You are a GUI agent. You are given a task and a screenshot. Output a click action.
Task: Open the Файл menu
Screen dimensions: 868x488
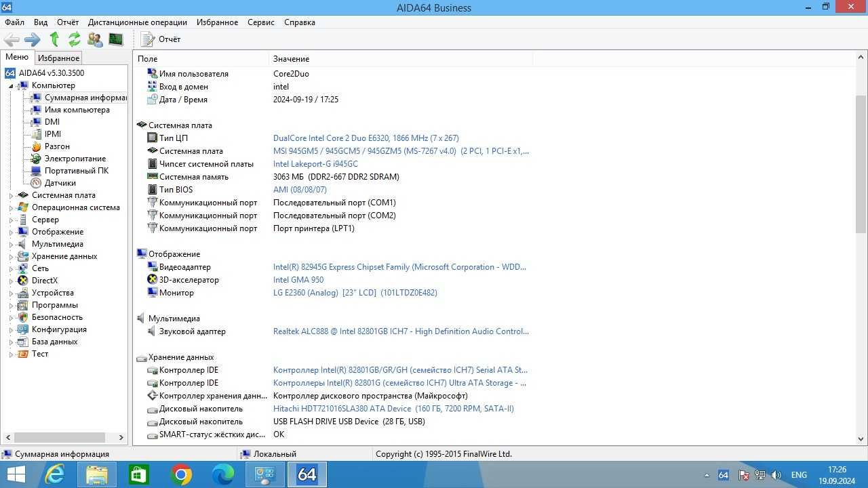tap(14, 22)
